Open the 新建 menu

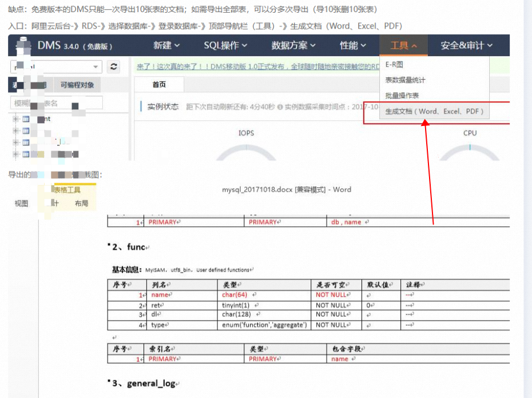[x=166, y=45]
